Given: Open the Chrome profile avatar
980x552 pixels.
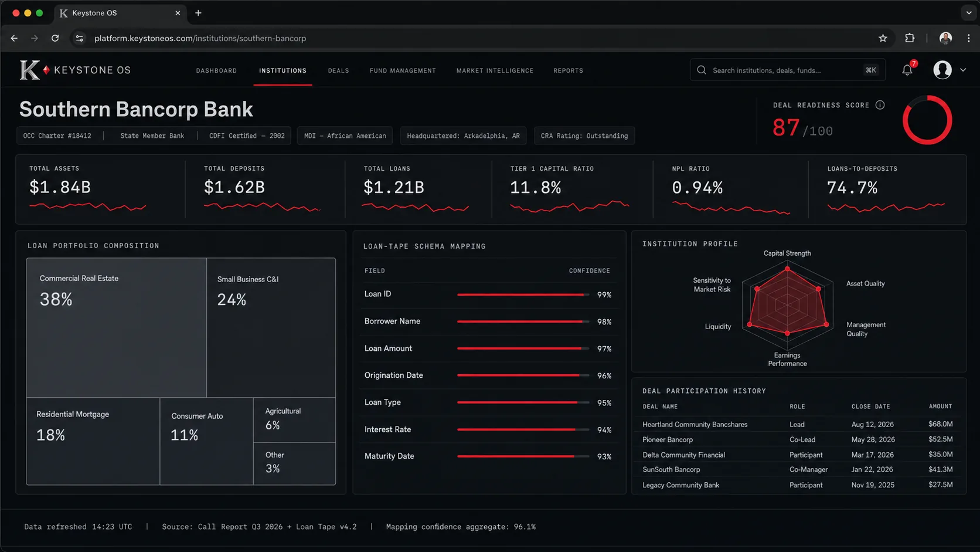Looking at the screenshot, I should tap(945, 38).
